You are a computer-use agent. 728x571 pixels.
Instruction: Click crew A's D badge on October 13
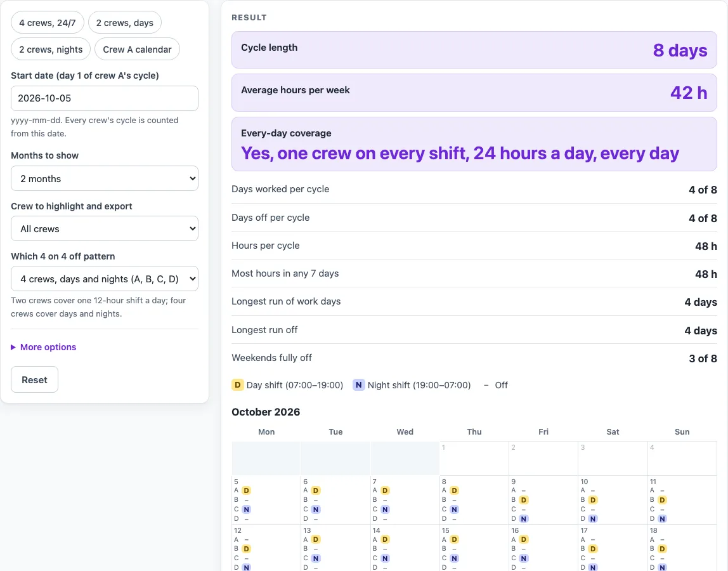(x=316, y=539)
